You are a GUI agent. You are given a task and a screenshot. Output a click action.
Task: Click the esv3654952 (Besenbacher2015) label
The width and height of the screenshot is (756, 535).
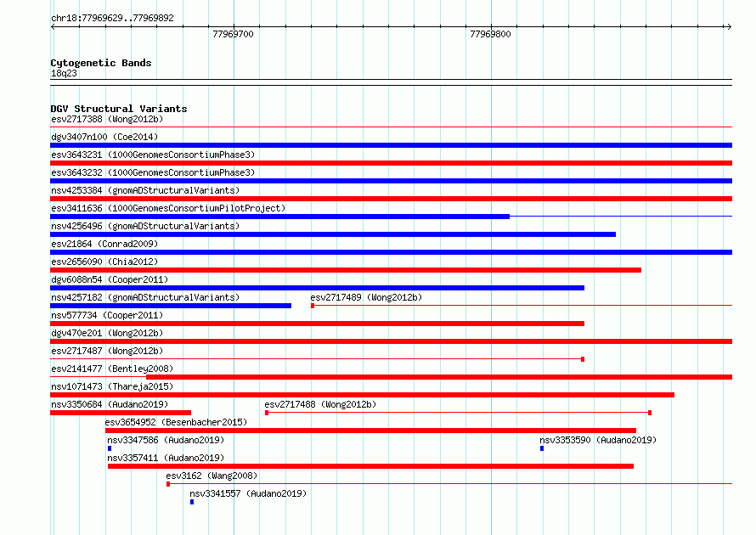coord(176,422)
